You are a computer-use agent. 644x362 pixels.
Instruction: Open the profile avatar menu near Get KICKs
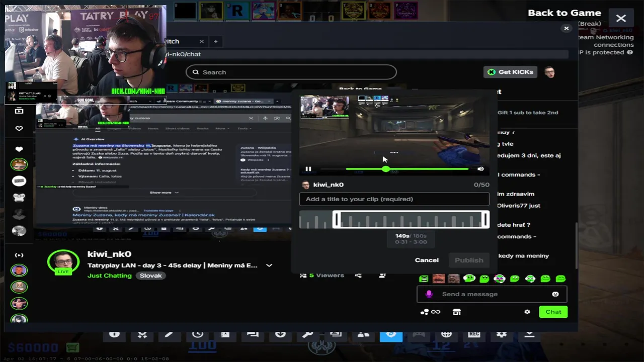click(549, 72)
